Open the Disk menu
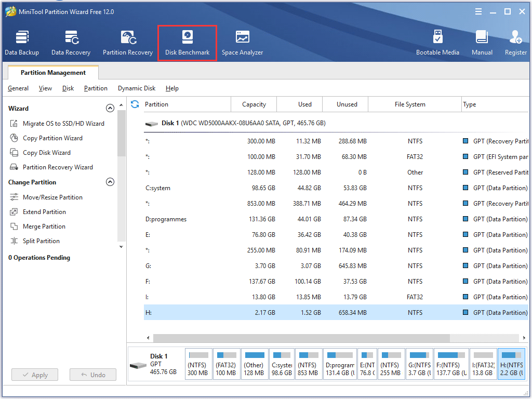 pos(68,88)
